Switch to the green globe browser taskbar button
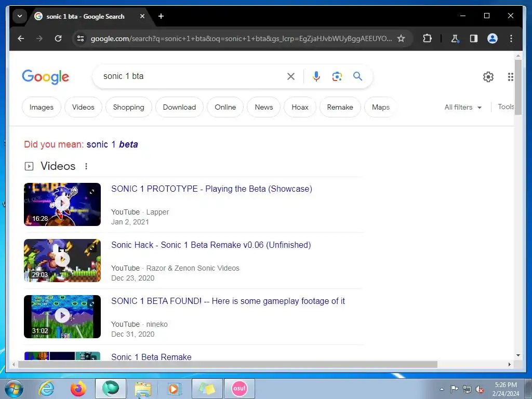The height and width of the screenshot is (399, 532). 111,389
